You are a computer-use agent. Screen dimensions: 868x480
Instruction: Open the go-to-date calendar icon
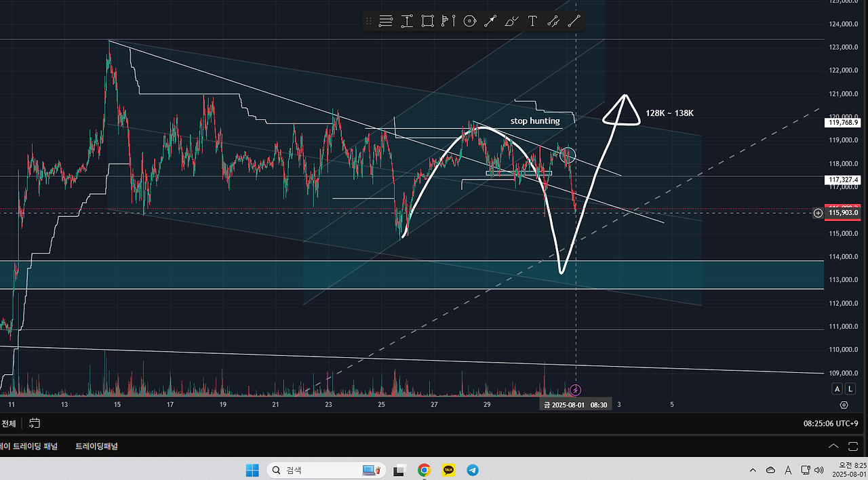[x=35, y=423]
